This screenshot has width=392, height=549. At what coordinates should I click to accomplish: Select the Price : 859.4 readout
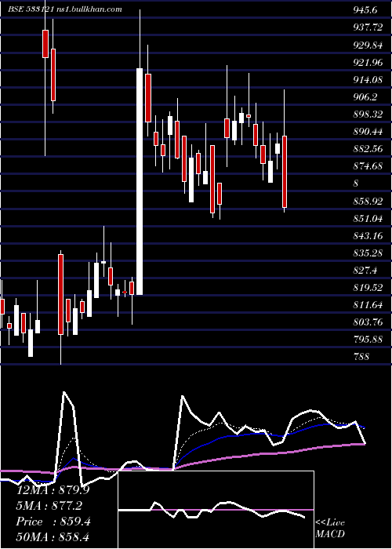click(53, 522)
